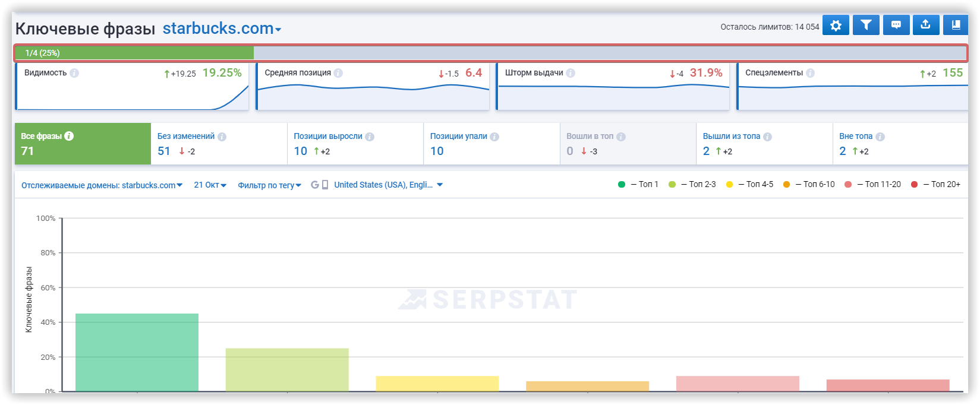Click the export upload button
980x405 pixels.
click(x=925, y=25)
